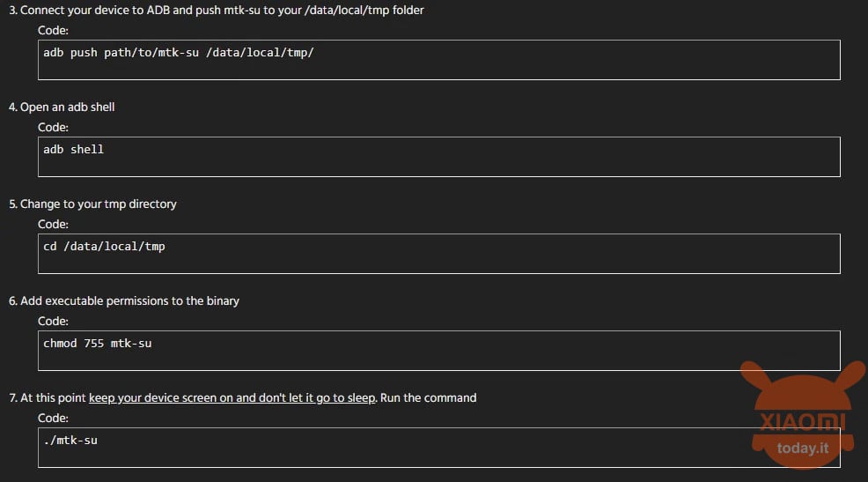
Task: Click step 4 heading 'Open an adb shell'
Action: tap(62, 107)
